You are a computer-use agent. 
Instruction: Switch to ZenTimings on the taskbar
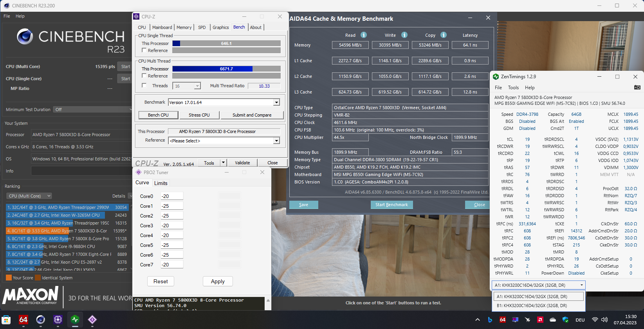[75, 320]
